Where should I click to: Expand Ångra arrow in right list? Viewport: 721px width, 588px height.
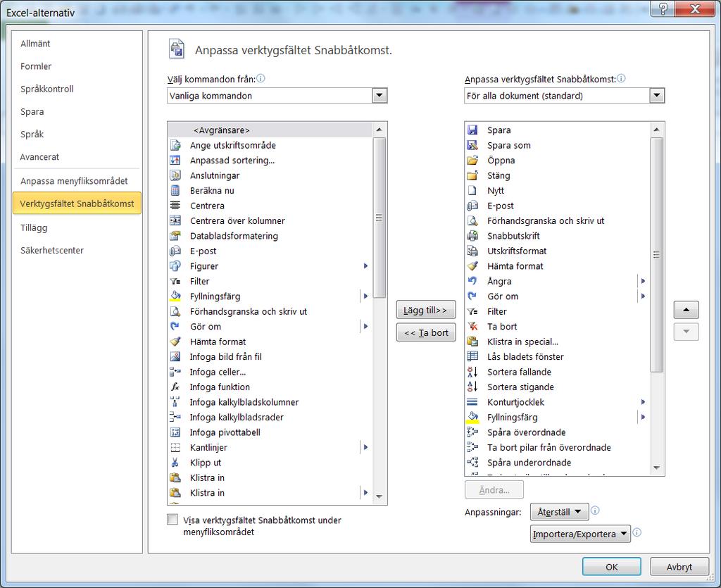pos(643,281)
